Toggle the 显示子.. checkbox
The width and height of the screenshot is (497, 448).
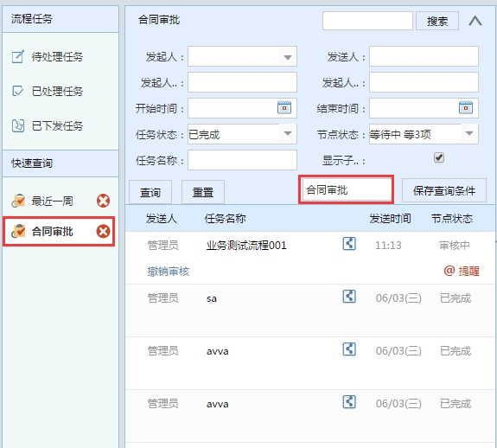click(439, 157)
